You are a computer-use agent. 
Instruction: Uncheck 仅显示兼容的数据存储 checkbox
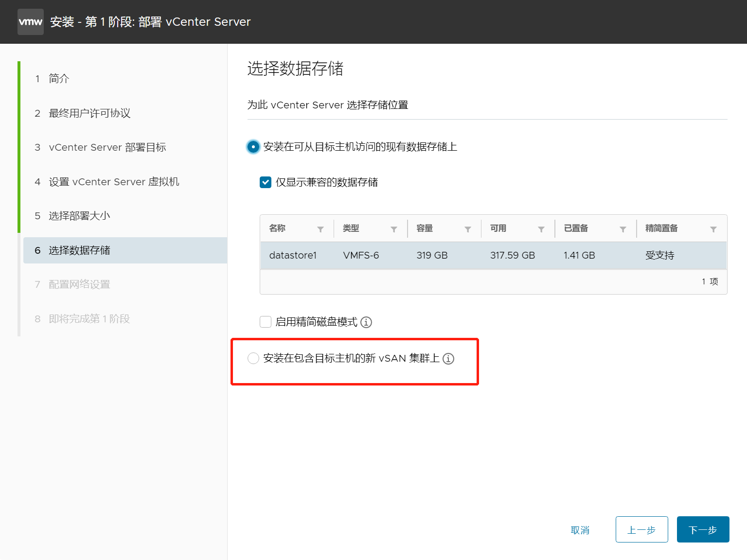(x=266, y=182)
